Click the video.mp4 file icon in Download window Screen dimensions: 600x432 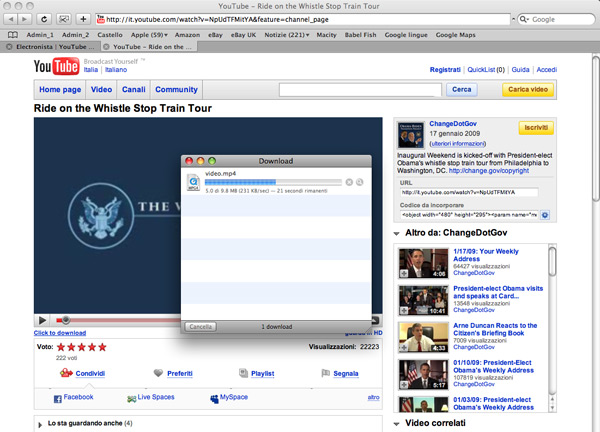[x=193, y=183]
